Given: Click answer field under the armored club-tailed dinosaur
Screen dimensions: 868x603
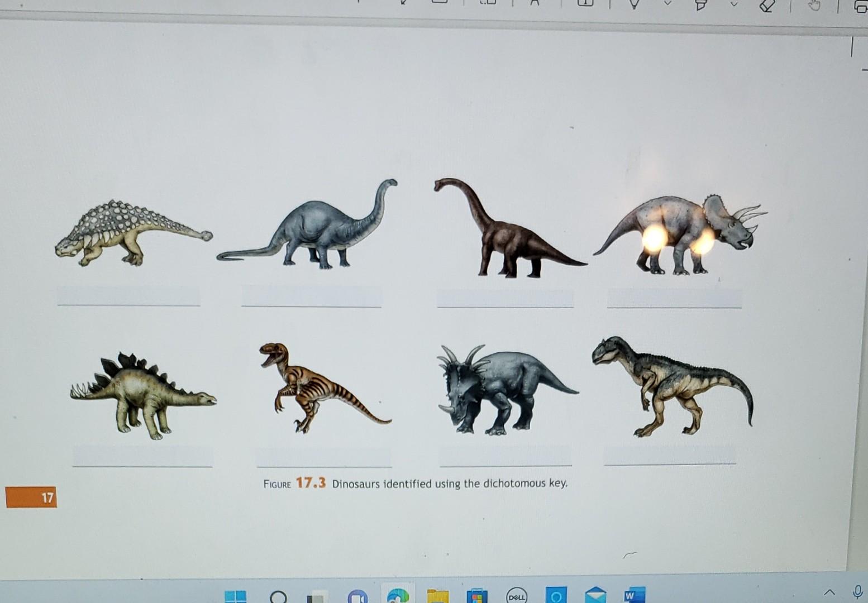Looking at the screenshot, I should point(128,296).
